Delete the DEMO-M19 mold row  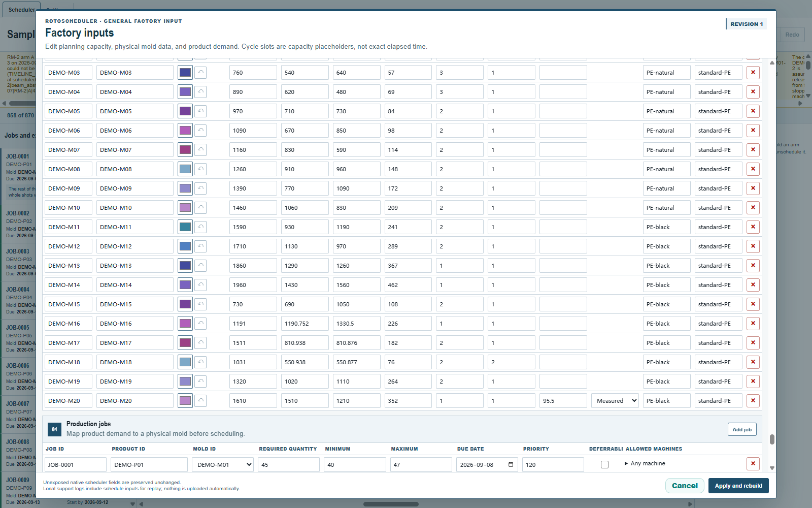pyautogui.click(x=753, y=382)
